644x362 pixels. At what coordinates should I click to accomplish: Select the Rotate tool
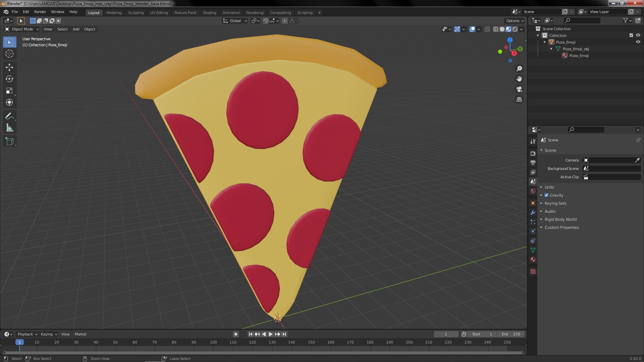9,79
